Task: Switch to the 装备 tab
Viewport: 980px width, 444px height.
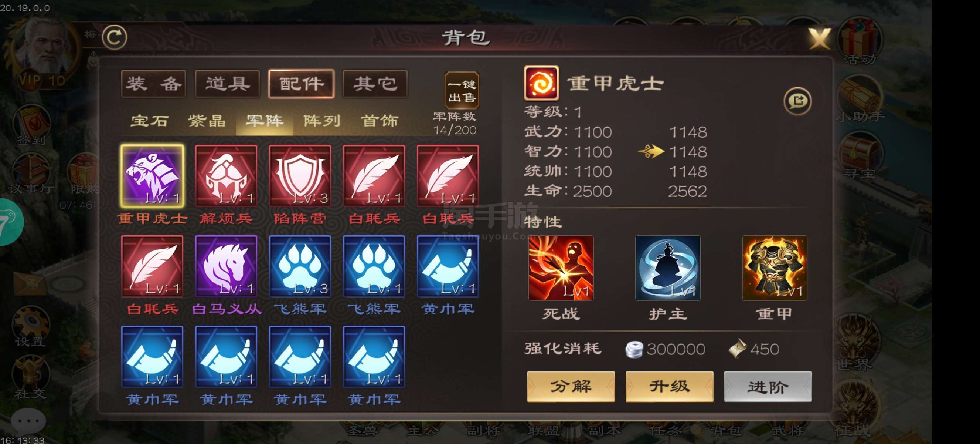Action: point(153,84)
